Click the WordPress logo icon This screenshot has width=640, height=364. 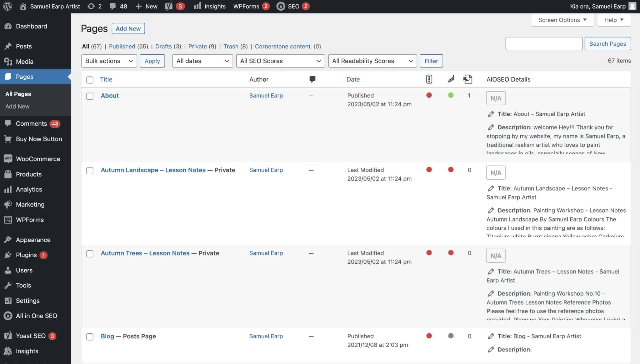pos(7,6)
